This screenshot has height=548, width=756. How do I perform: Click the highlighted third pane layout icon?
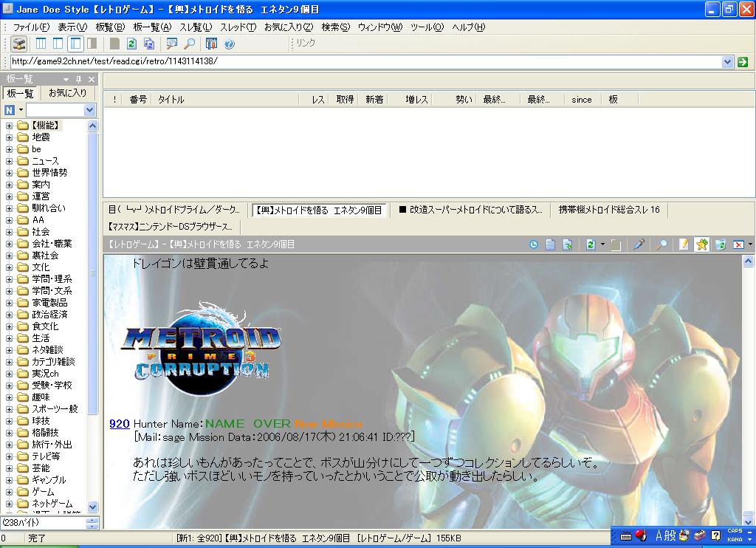click(x=76, y=44)
